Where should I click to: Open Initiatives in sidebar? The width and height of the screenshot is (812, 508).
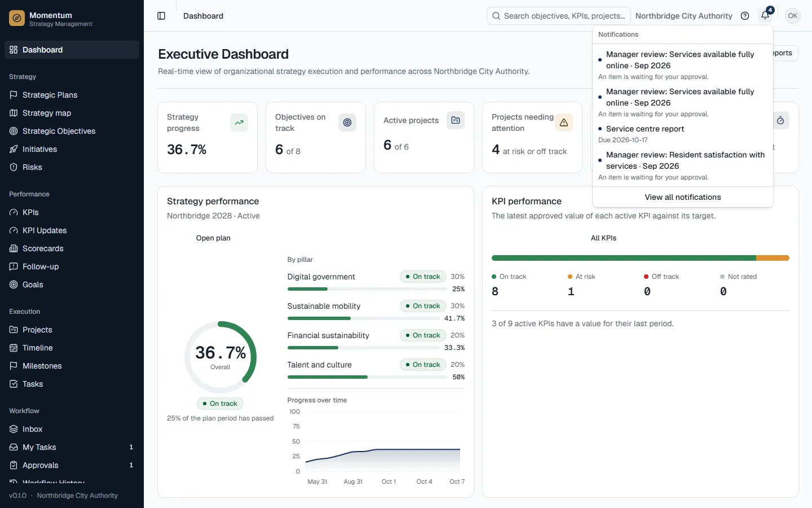point(72,149)
